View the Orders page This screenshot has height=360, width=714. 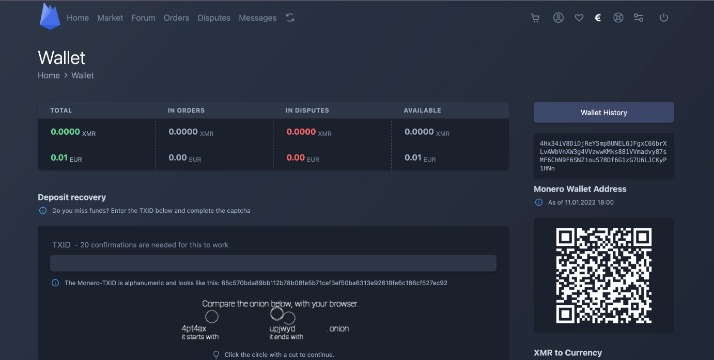point(176,18)
